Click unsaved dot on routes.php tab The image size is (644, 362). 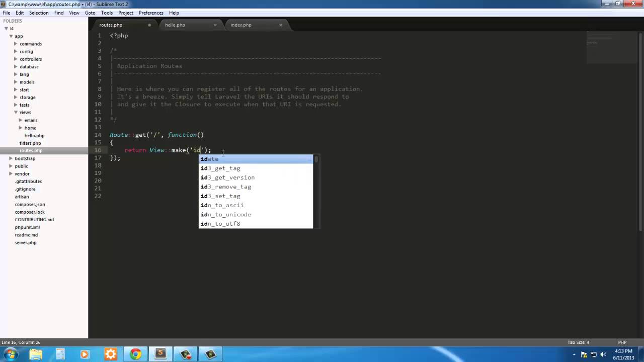tap(149, 25)
